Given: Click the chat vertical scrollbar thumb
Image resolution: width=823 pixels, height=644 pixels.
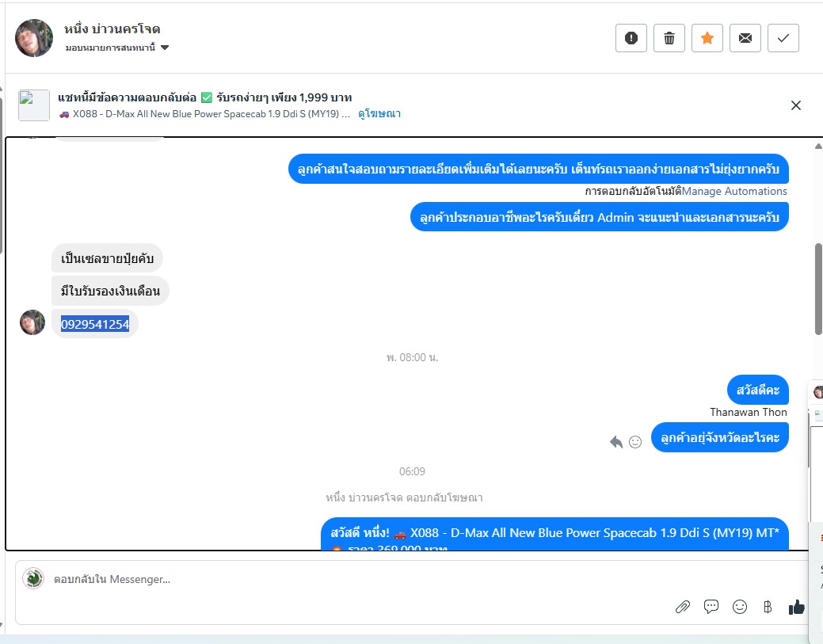Looking at the screenshot, I should [x=818, y=288].
